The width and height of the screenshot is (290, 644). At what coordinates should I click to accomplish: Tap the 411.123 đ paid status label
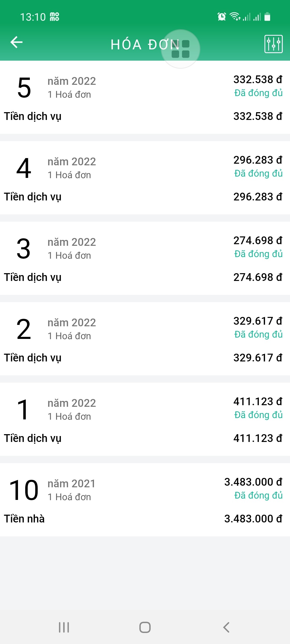[x=258, y=415]
